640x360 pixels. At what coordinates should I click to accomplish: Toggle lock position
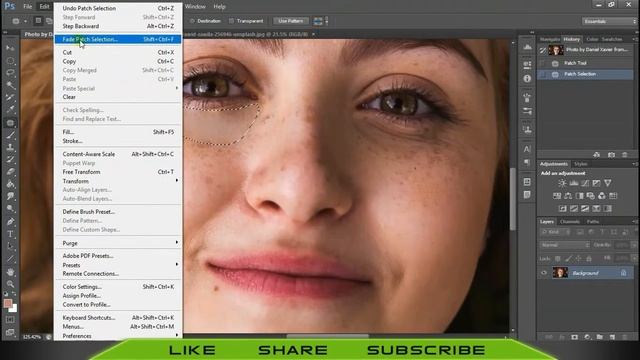click(578, 259)
